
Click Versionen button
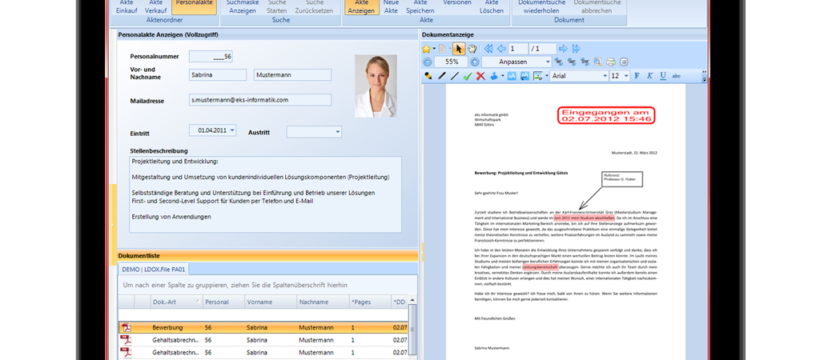pyautogui.click(x=457, y=3)
